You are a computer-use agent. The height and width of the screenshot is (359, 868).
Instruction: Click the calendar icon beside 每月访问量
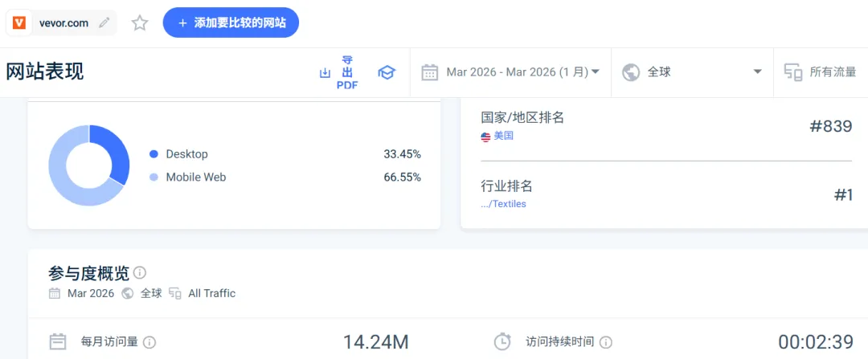(58, 342)
